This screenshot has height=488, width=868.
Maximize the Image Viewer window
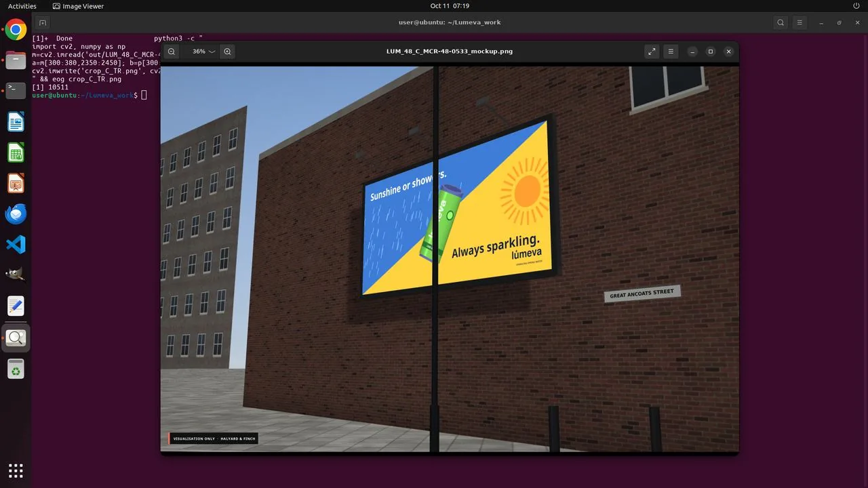(x=711, y=52)
